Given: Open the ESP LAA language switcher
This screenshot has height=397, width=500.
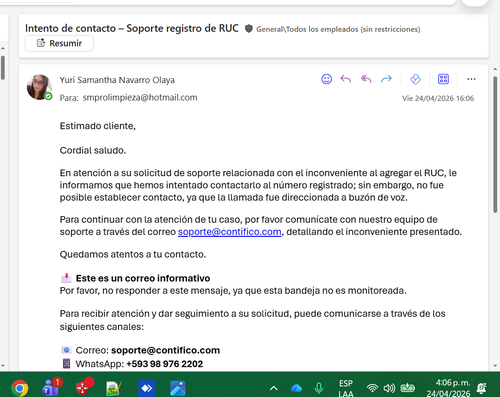Looking at the screenshot, I should pos(346,388).
